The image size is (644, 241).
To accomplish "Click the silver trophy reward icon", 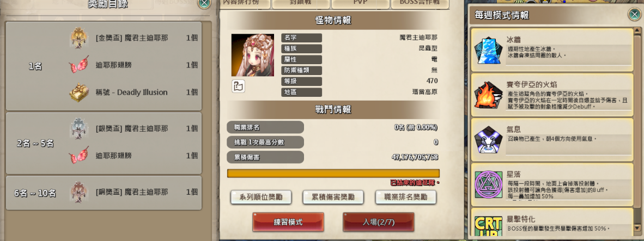I will click(x=77, y=128).
